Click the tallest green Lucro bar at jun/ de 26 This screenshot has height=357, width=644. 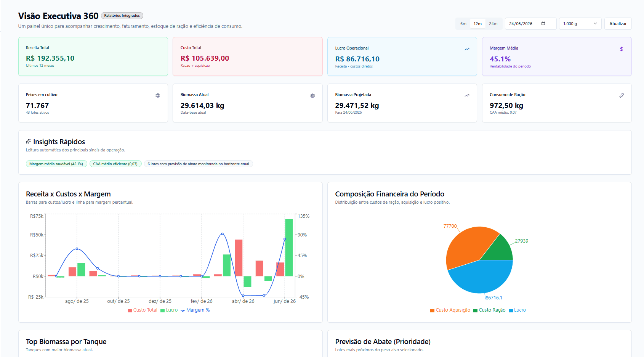(289, 248)
